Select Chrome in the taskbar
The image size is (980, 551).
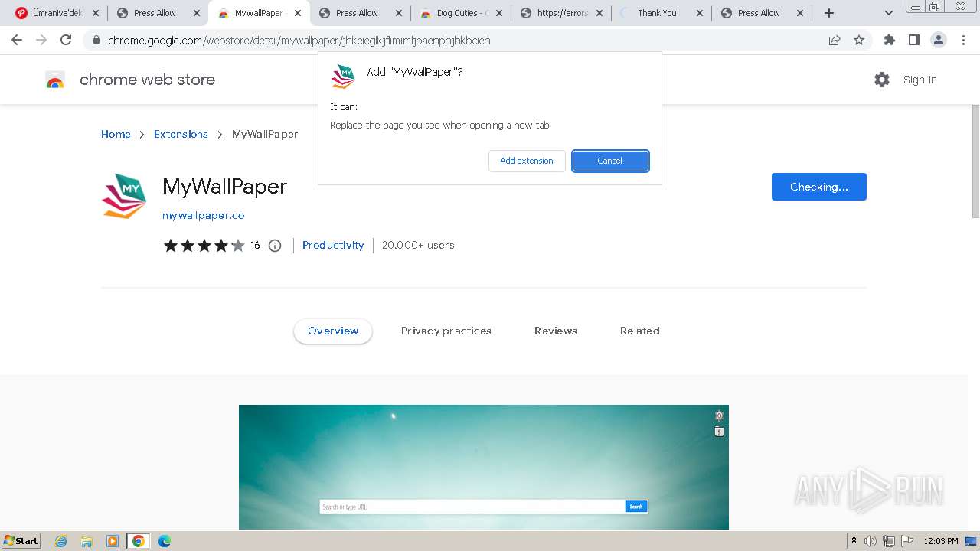click(139, 541)
